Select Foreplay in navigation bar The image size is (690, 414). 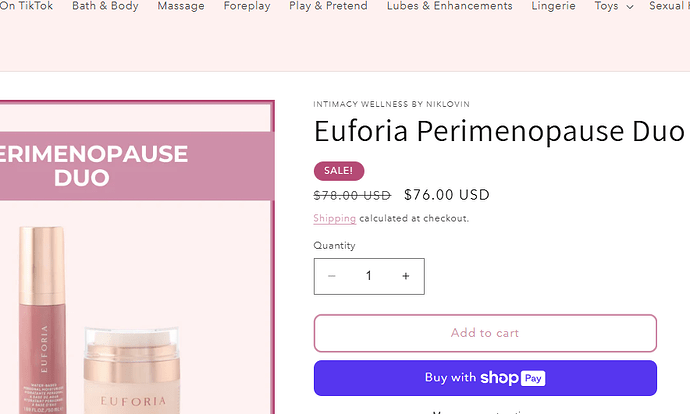(247, 6)
